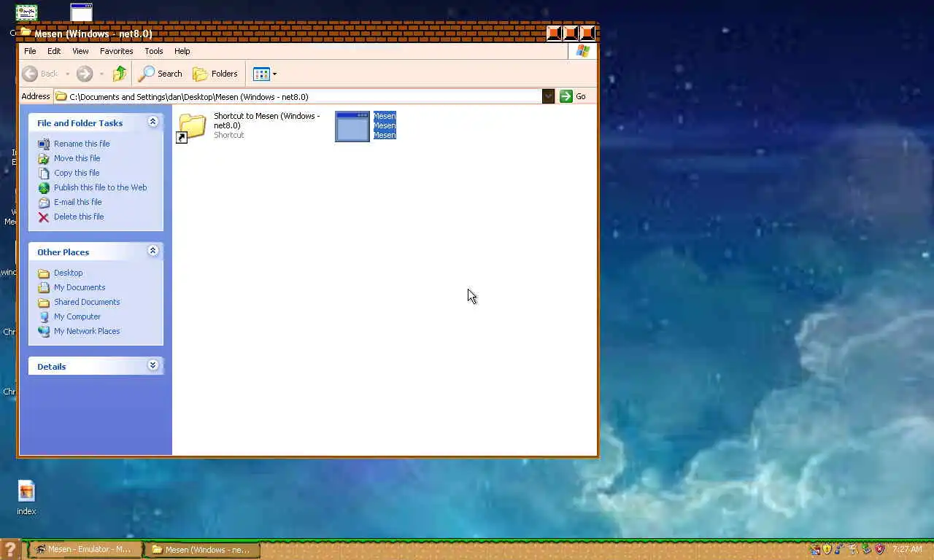Click the Go button
The height and width of the screenshot is (560, 934).
click(x=573, y=96)
